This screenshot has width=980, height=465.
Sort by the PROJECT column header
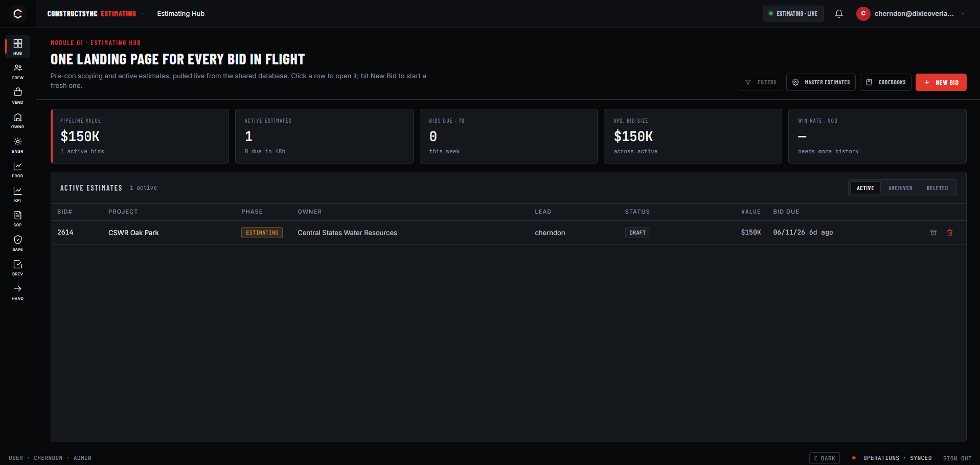pos(123,212)
